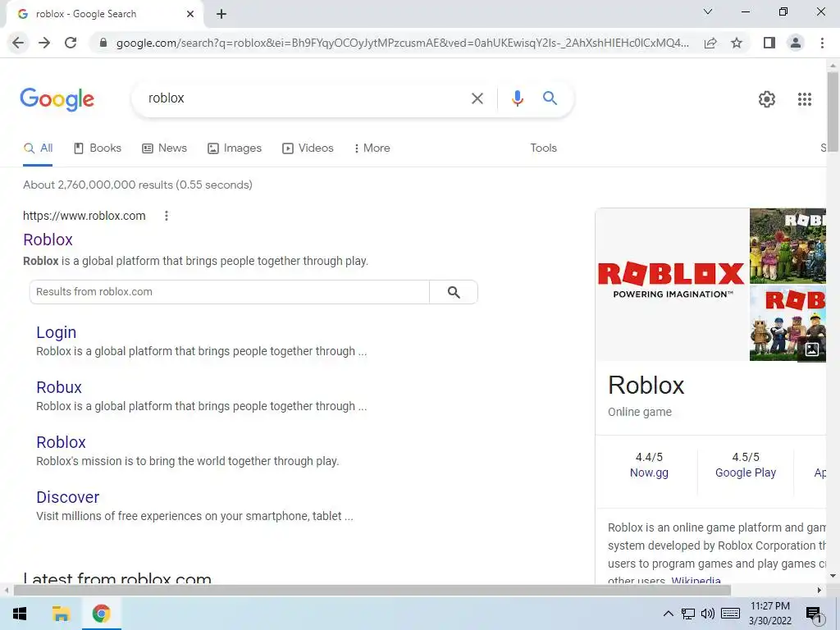Open Chrome three-dot menu
This screenshot has height=630, width=840.
click(822, 43)
